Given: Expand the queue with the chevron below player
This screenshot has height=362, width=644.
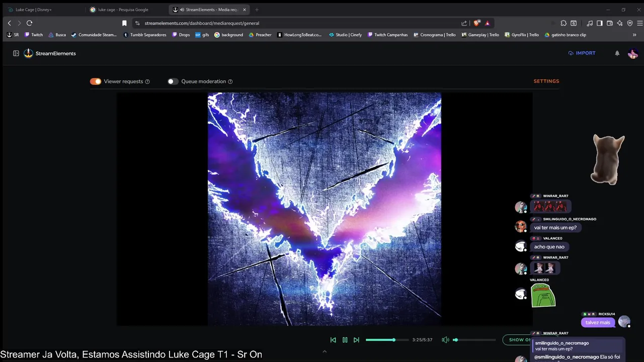Looking at the screenshot, I should click(325, 351).
